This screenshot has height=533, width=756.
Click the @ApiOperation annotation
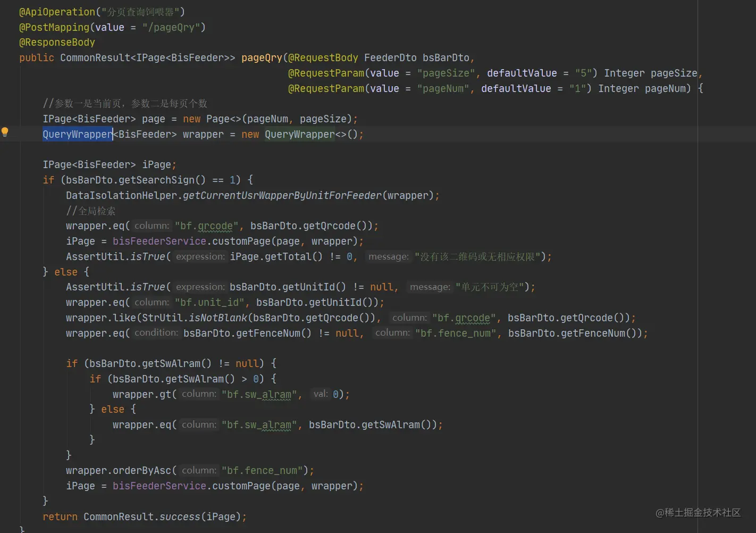pos(57,12)
